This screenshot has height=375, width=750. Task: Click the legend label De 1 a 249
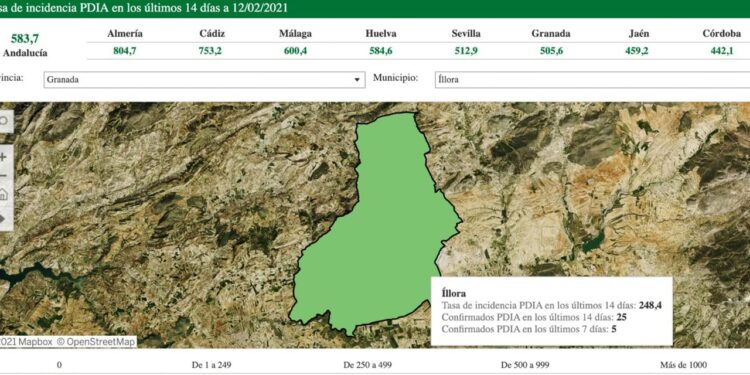[x=211, y=365]
